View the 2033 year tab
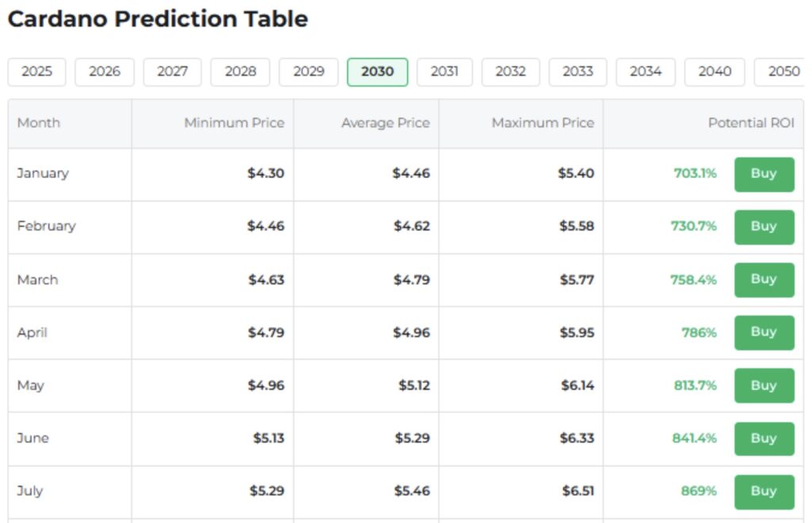This screenshot has width=812, height=523. pyautogui.click(x=578, y=71)
